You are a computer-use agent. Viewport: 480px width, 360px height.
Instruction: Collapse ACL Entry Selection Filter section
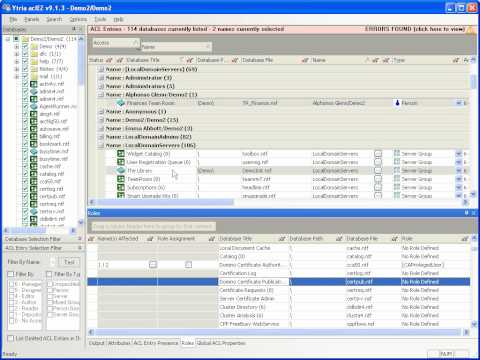pos(80,248)
